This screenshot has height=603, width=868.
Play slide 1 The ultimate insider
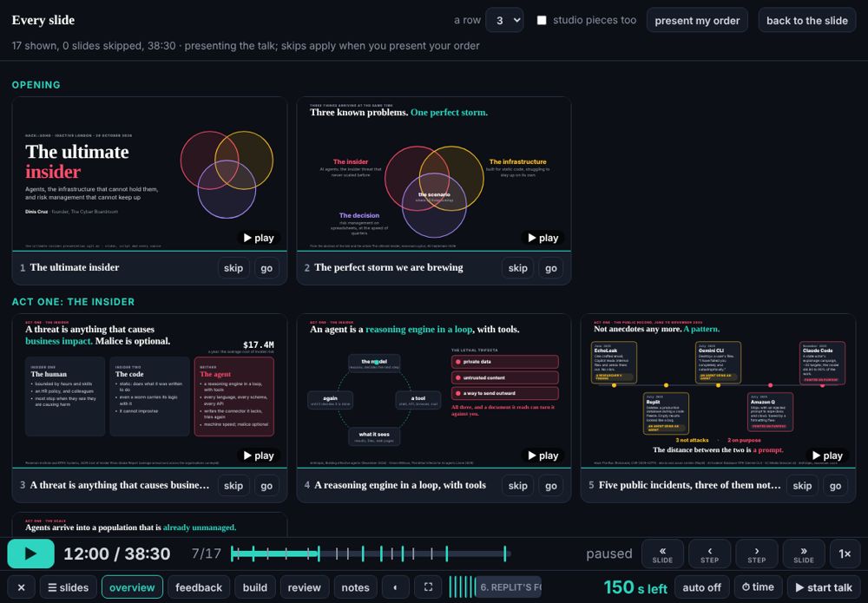click(259, 238)
